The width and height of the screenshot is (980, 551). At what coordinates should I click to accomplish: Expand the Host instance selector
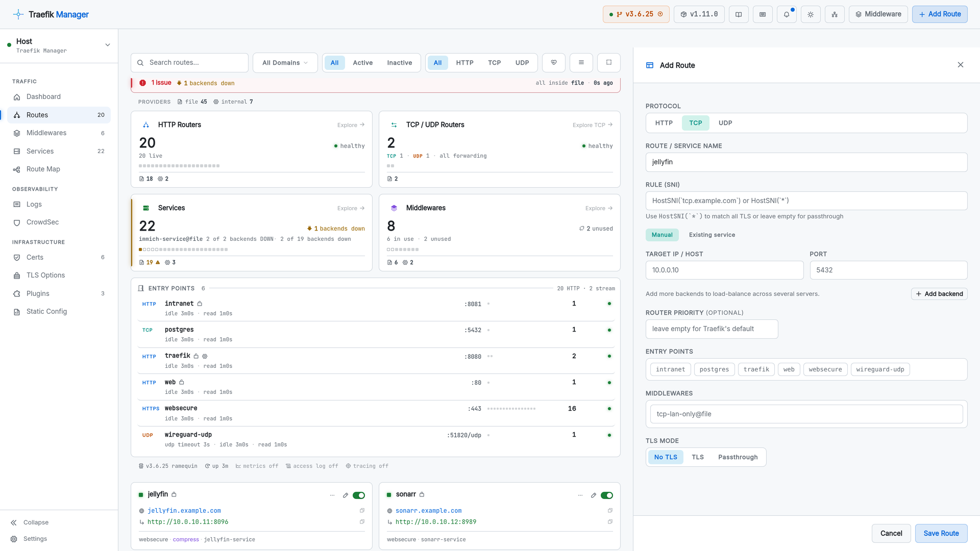pyautogui.click(x=59, y=45)
